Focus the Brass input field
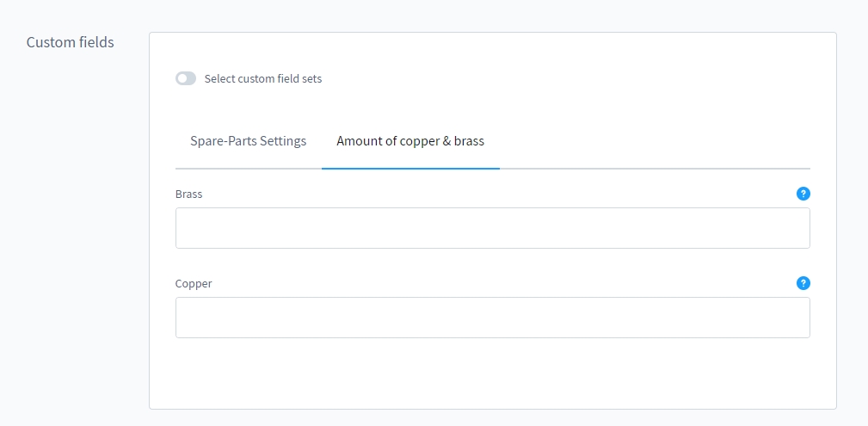This screenshot has height=426, width=868. tap(492, 228)
